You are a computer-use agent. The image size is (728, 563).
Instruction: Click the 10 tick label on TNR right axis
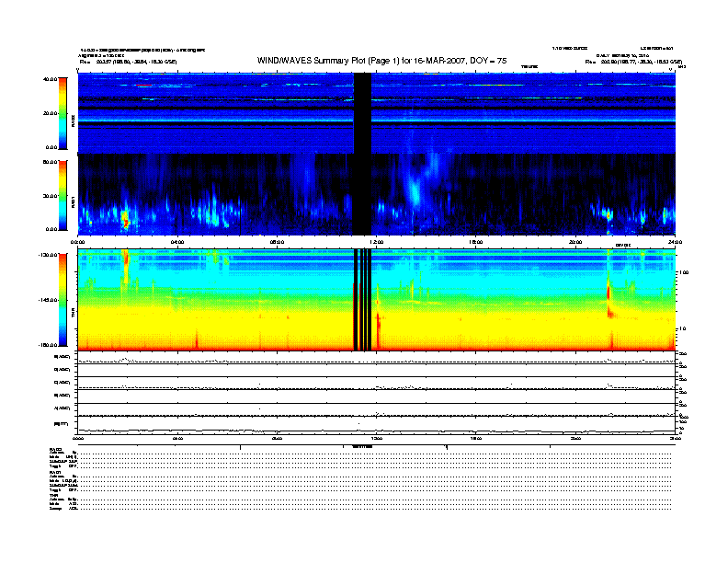point(681,328)
